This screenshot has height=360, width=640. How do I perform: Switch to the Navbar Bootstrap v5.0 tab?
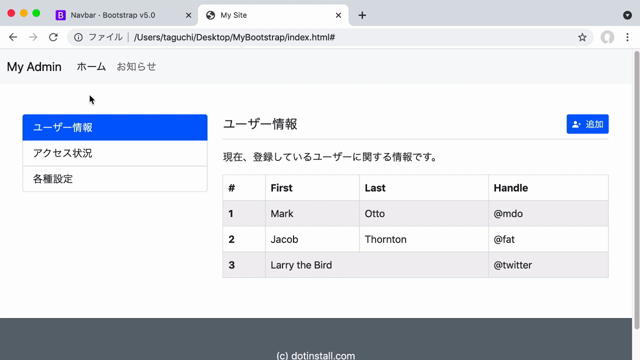[123, 15]
